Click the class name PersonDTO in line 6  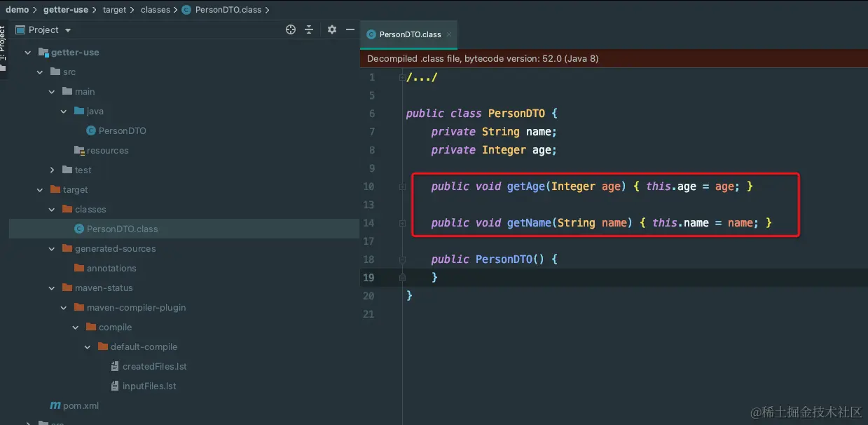516,114
